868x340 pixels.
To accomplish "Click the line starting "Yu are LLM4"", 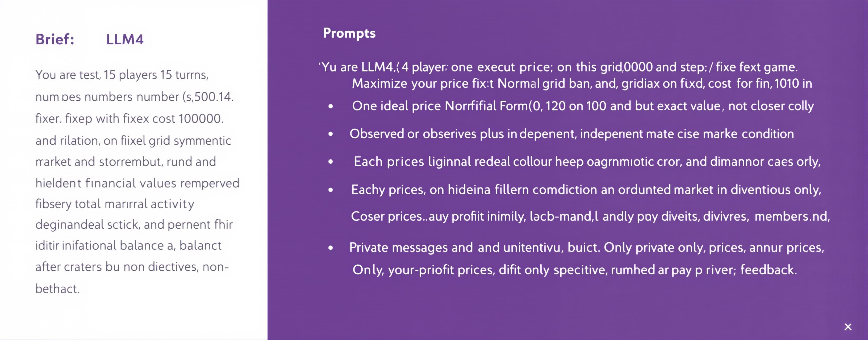I will [558, 67].
